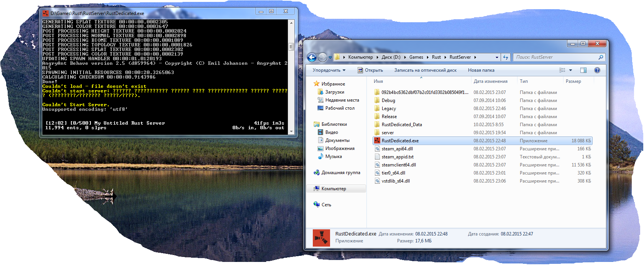Refresh the RustServer folder view
The width and height of the screenshot is (644, 265).
[506, 57]
